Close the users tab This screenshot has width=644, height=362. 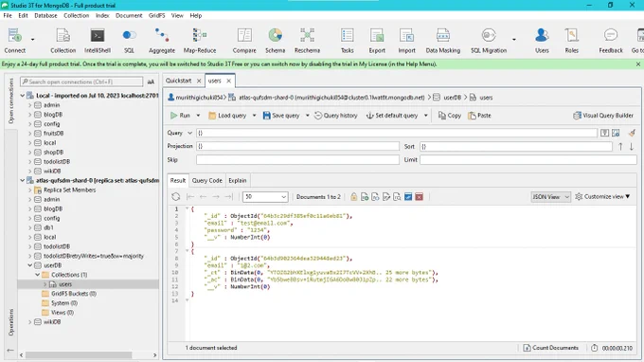coord(229,81)
